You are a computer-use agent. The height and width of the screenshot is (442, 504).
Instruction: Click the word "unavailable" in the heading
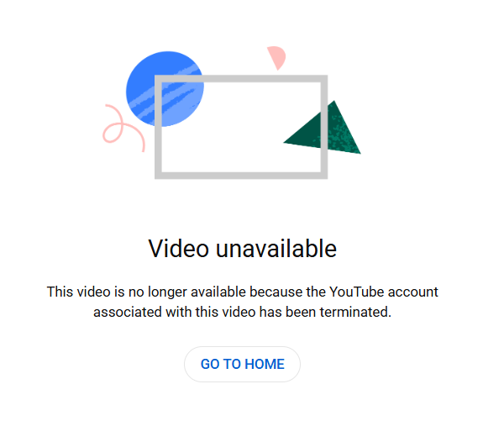pyautogui.click(x=276, y=249)
